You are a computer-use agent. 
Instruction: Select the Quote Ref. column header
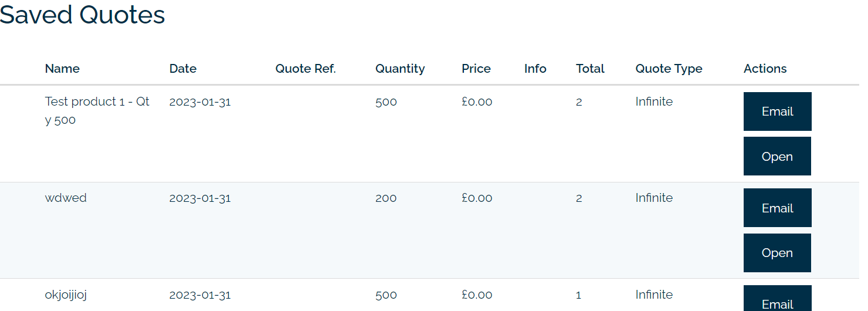click(306, 69)
